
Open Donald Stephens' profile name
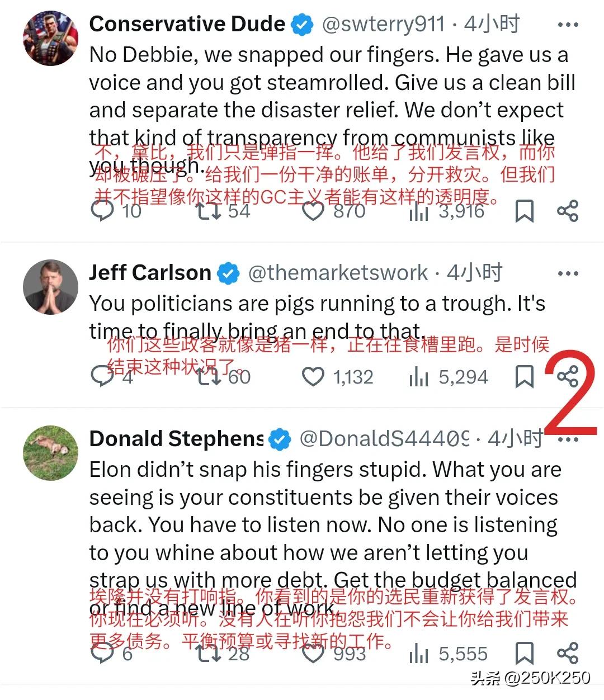click(177, 439)
